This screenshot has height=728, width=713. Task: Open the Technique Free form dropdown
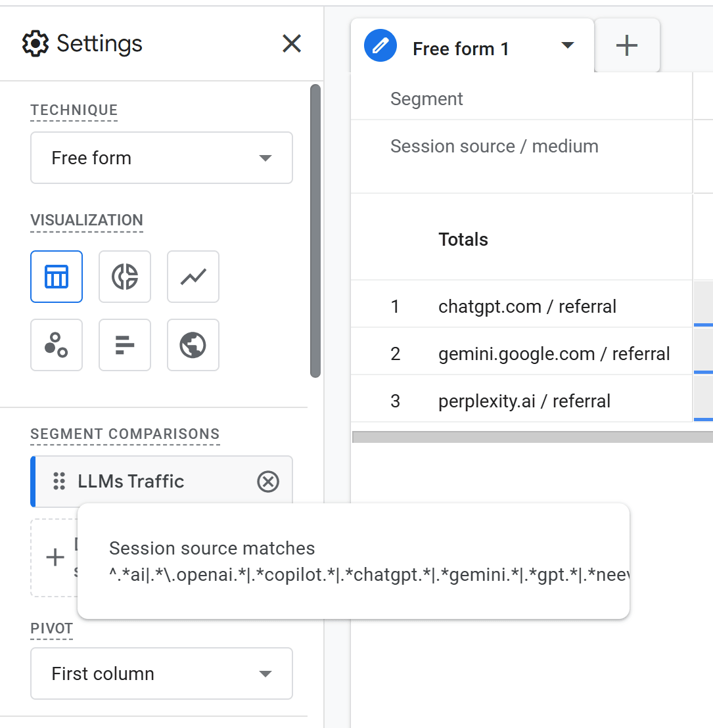(x=162, y=158)
